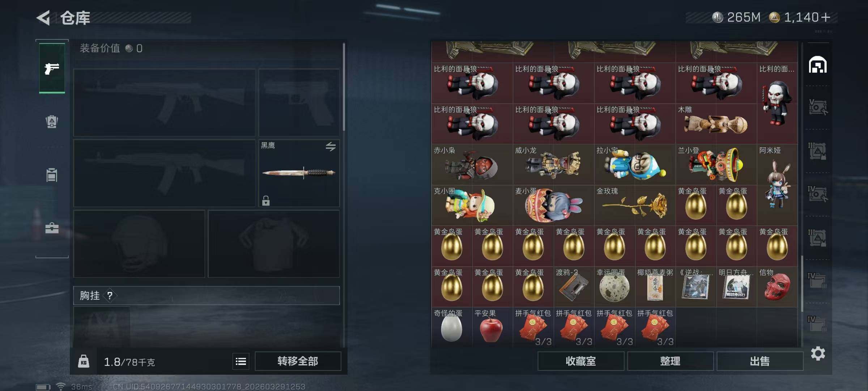Select the main warehouse home icon at right
This screenshot has width=868, height=391.
point(818,65)
